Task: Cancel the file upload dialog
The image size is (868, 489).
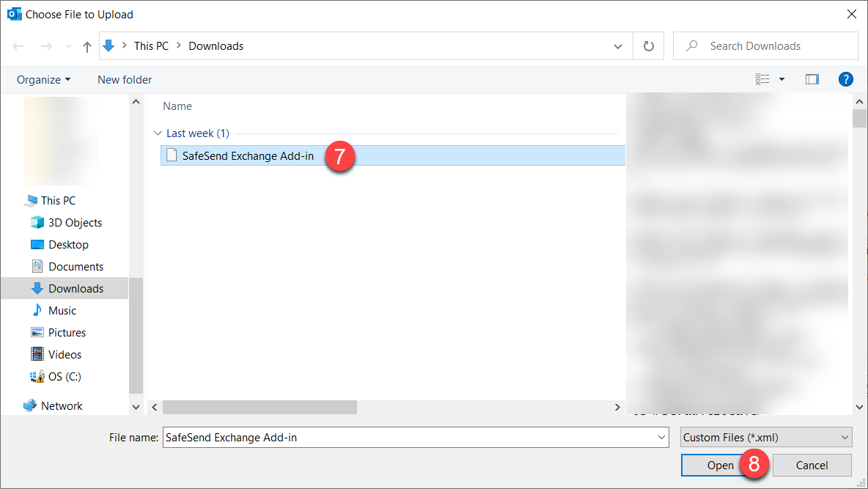Action: pos(812,466)
